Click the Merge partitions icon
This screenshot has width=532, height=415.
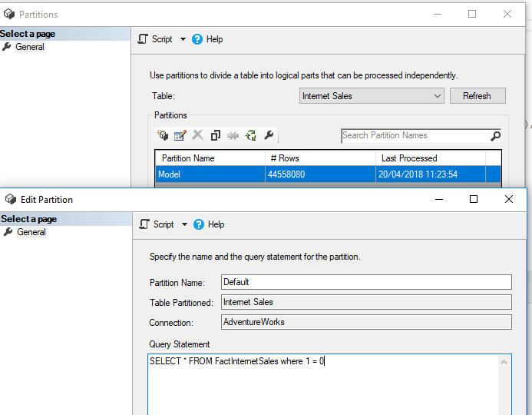click(233, 135)
